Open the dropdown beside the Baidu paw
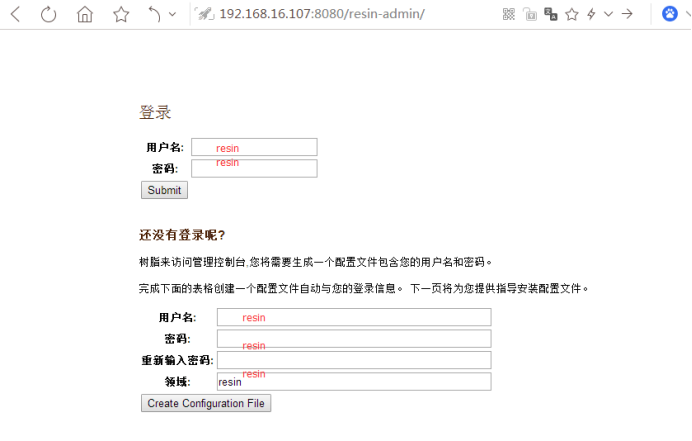 pos(687,14)
